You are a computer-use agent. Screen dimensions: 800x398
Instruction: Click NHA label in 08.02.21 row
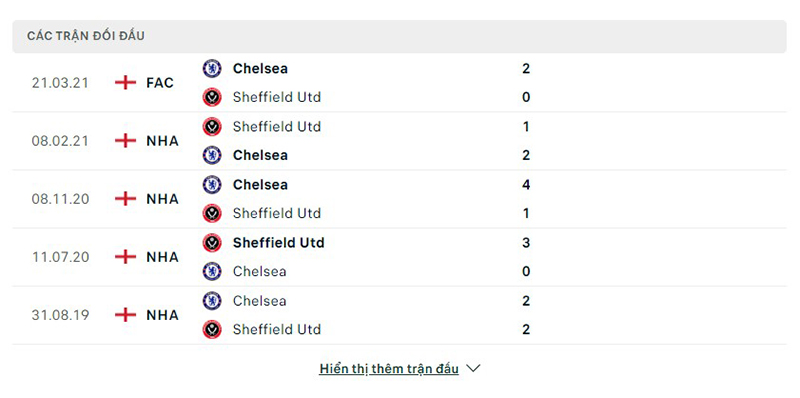coord(163,141)
